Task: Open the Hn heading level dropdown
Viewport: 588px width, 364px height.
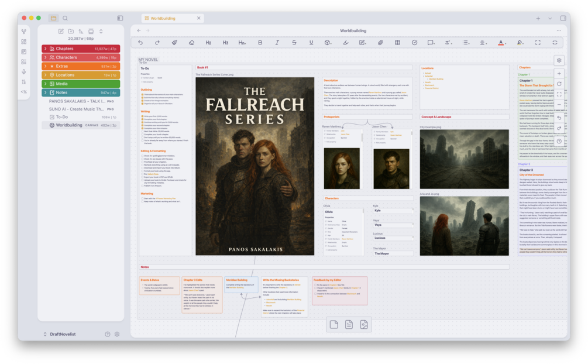Action: (x=242, y=43)
